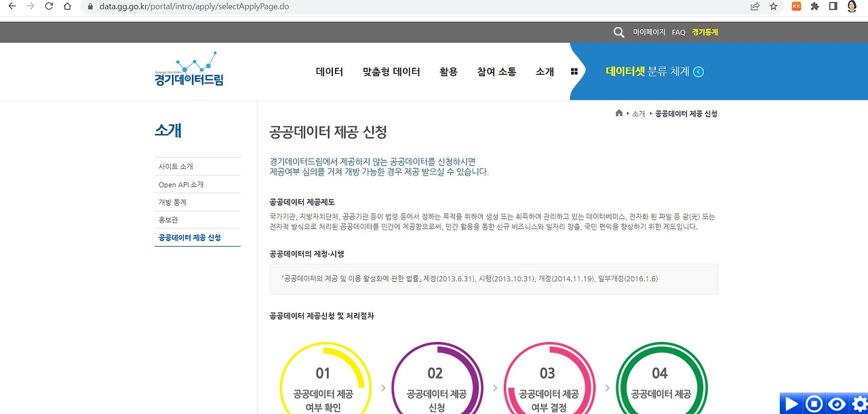Click the stop button in overlay toolbar
868x414 pixels.
(x=814, y=404)
